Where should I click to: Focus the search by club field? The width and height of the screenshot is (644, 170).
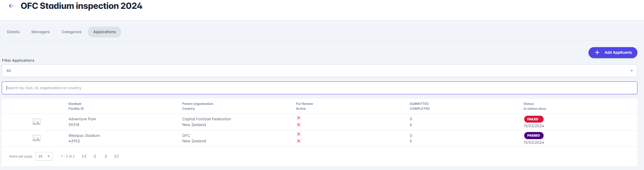point(319,88)
